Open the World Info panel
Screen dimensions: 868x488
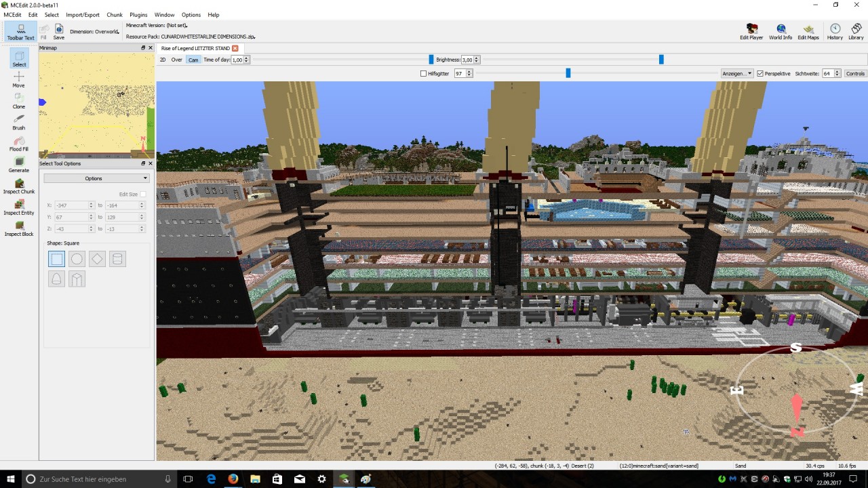pyautogui.click(x=780, y=31)
